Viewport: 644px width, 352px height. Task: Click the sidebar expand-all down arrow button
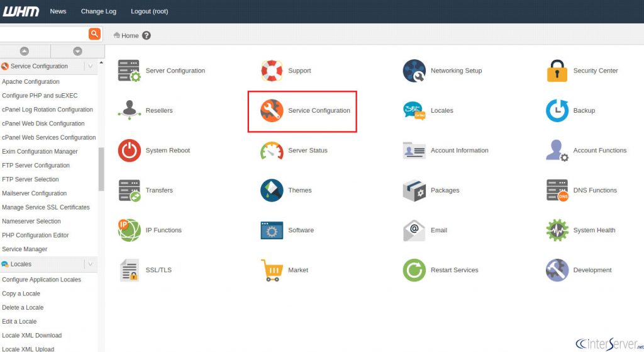pyautogui.click(x=77, y=51)
